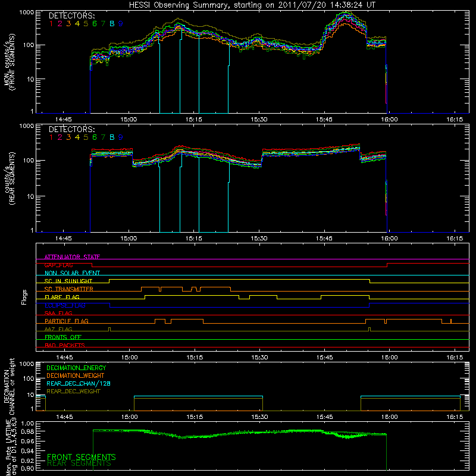The width and height of the screenshot is (476, 476).
Task: Click the 14:45 tick under the rear segments plot
Action: (64, 239)
